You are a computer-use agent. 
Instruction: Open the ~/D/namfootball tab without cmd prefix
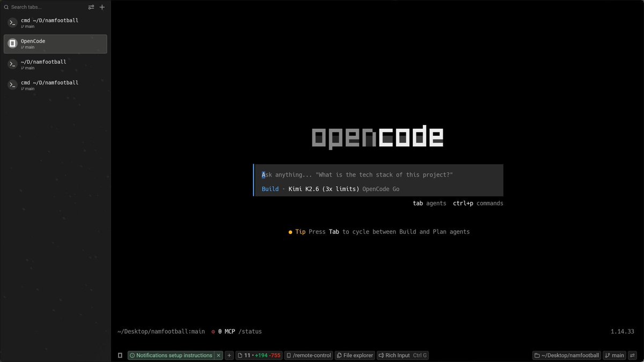pos(55,64)
